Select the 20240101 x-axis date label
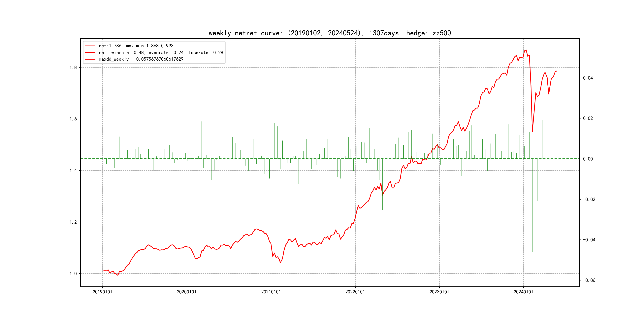644x322 pixels. 523,292
